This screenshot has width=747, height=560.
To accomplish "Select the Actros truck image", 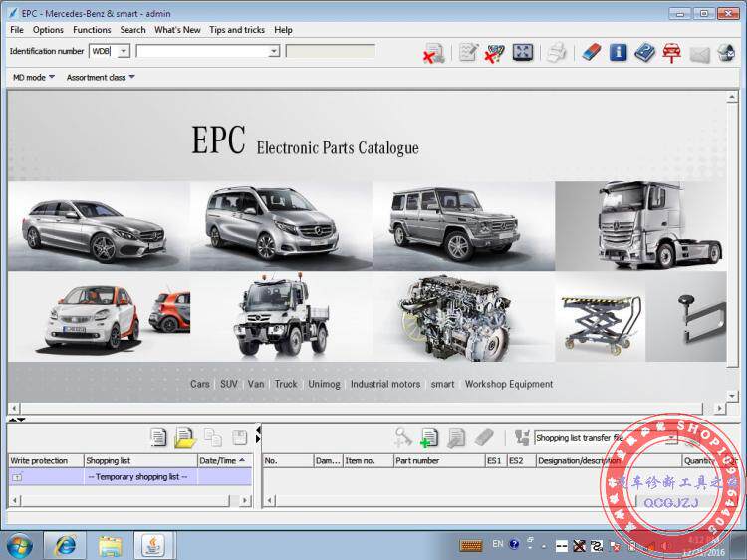I will coord(640,226).
